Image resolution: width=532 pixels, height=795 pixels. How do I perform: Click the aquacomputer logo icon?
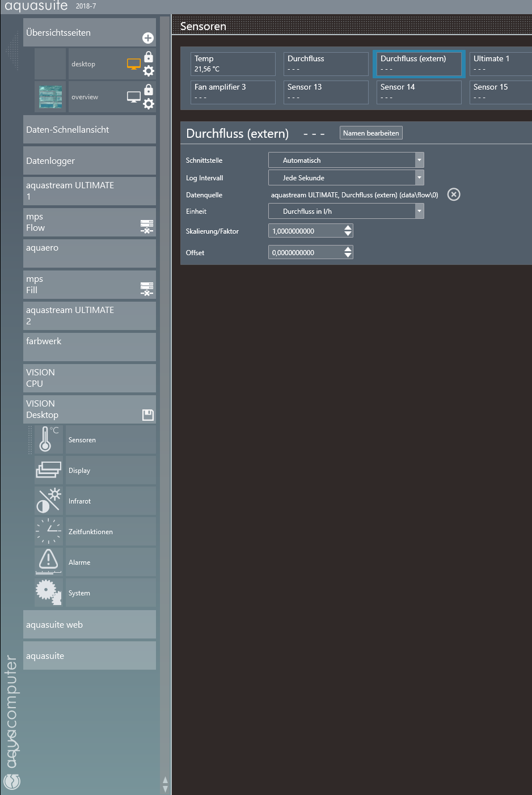click(12, 781)
